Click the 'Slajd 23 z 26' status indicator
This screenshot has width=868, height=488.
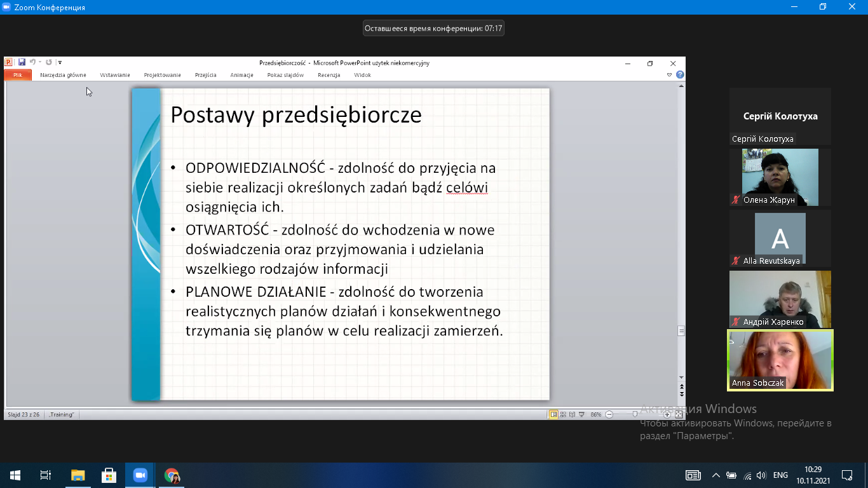click(24, 414)
